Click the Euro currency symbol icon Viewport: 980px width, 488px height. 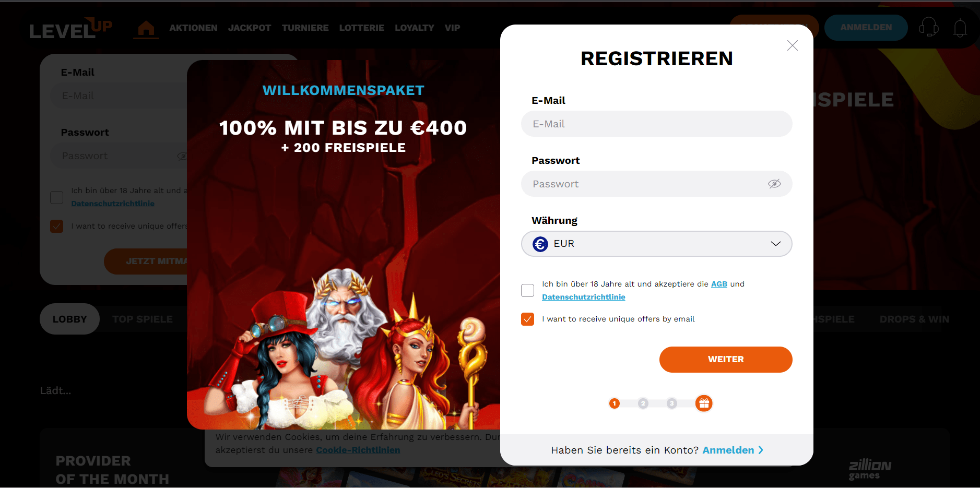click(x=540, y=244)
